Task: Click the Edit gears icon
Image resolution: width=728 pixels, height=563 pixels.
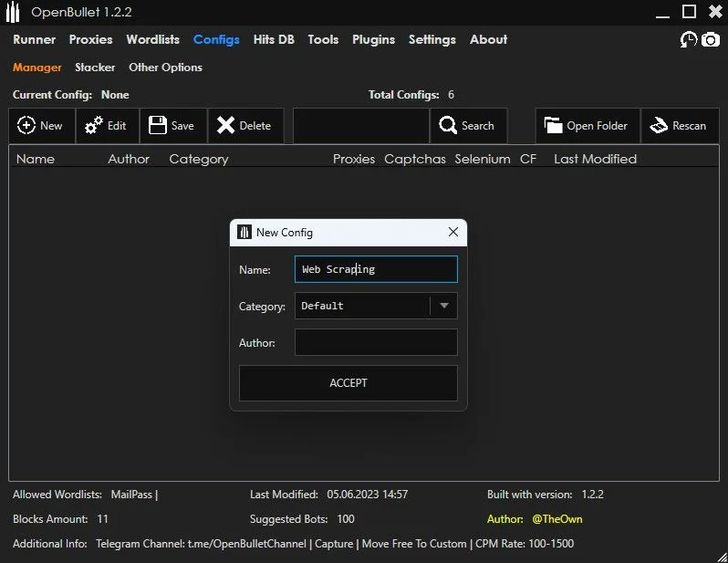Action: (x=94, y=125)
